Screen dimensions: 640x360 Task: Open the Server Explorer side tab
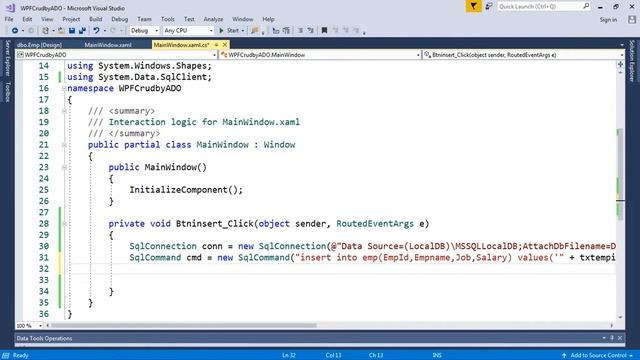tap(7, 58)
